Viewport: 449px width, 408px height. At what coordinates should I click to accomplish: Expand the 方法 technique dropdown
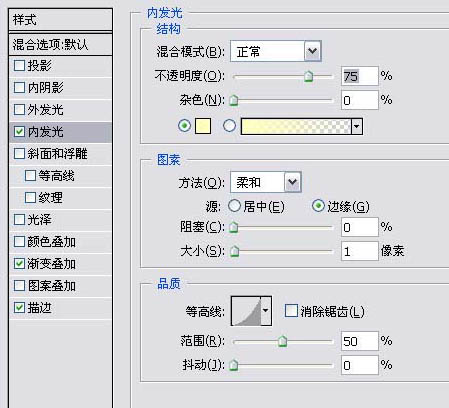pyautogui.click(x=293, y=182)
